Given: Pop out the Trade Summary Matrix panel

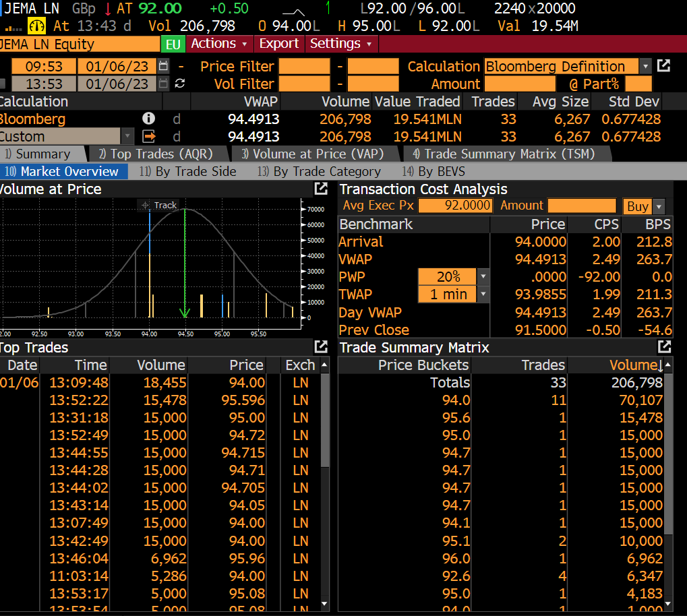Looking at the screenshot, I should tap(664, 347).
